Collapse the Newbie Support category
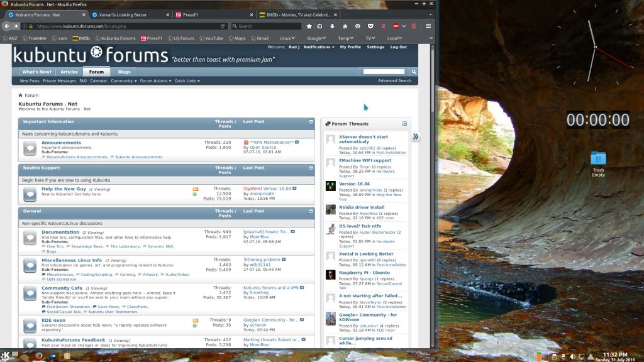This screenshot has height=362, width=644. click(311, 168)
